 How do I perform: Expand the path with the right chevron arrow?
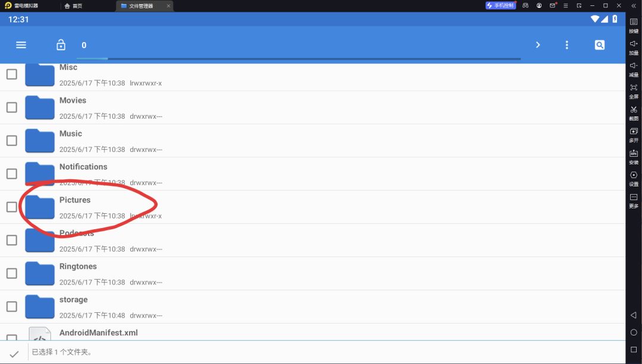pos(538,45)
